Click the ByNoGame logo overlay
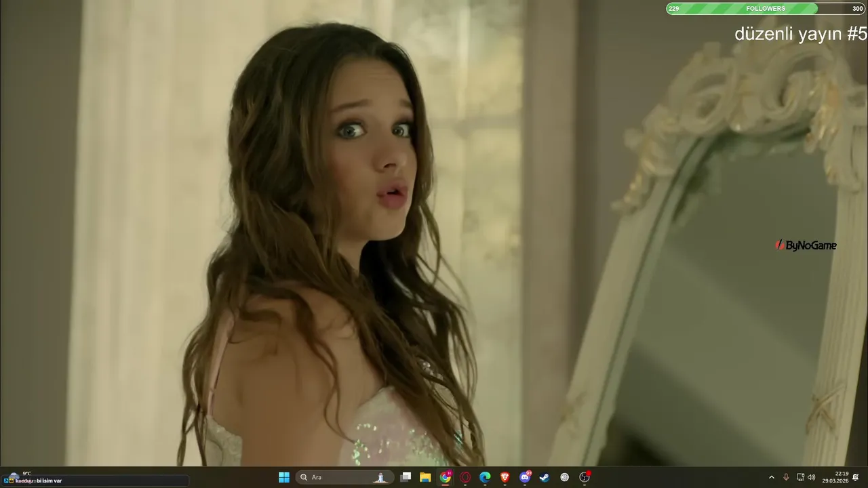Image resolution: width=868 pixels, height=488 pixels. pos(806,245)
